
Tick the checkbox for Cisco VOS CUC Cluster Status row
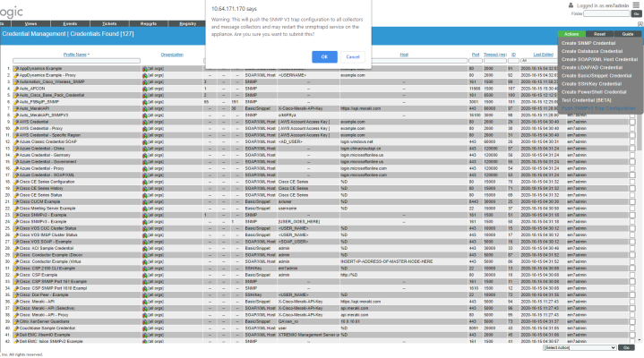coord(632,228)
